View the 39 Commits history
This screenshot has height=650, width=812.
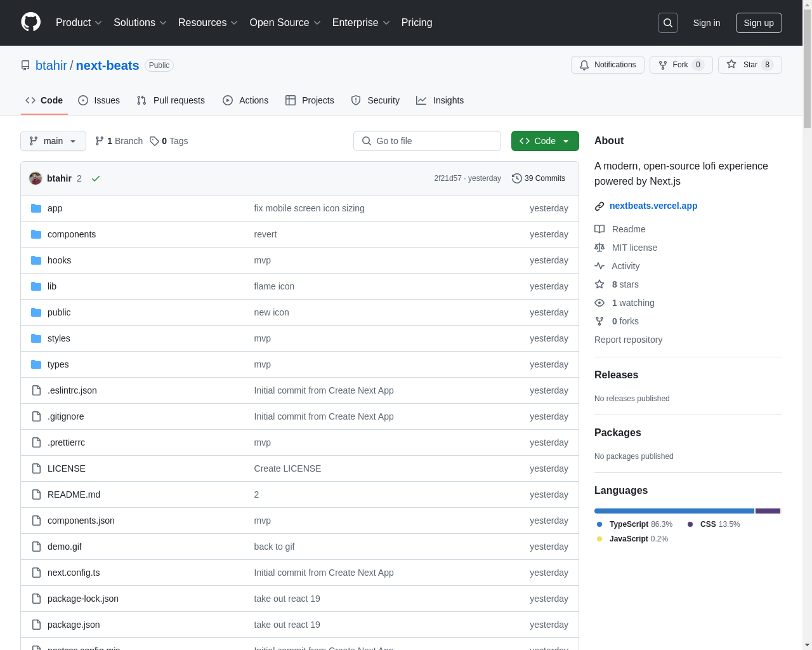click(539, 178)
